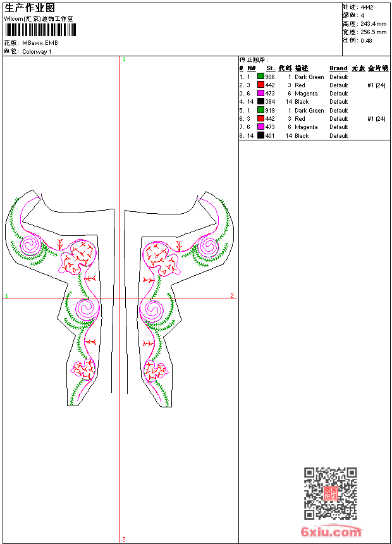Click the St. column header

(271, 68)
